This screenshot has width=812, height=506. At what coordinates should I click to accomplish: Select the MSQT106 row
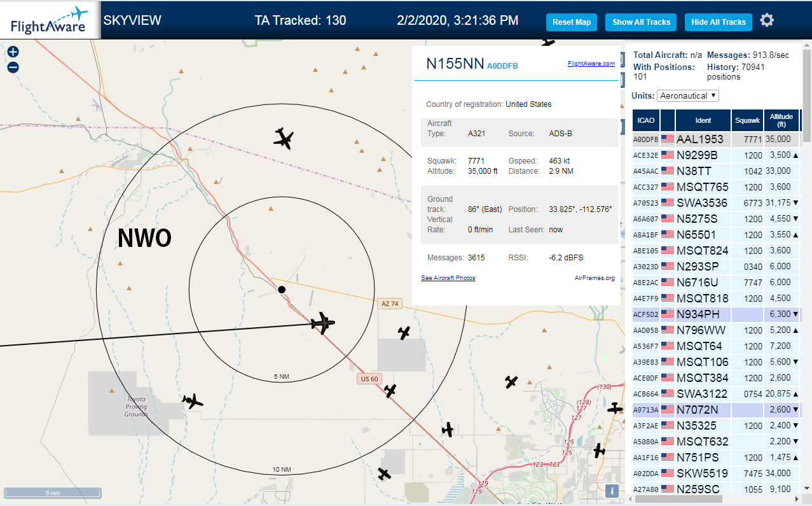click(717, 362)
